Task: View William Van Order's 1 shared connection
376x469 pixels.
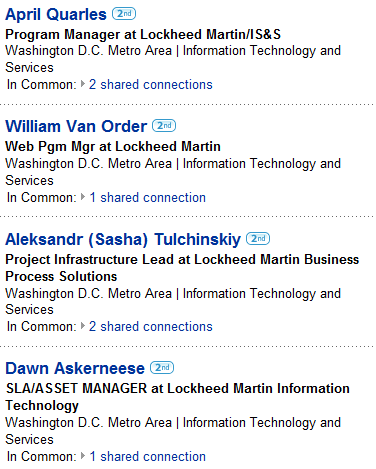Action: (148, 198)
